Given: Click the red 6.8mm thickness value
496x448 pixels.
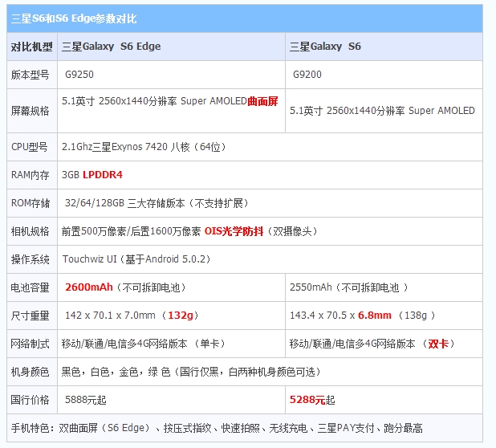Looking at the screenshot, I should [375, 316].
